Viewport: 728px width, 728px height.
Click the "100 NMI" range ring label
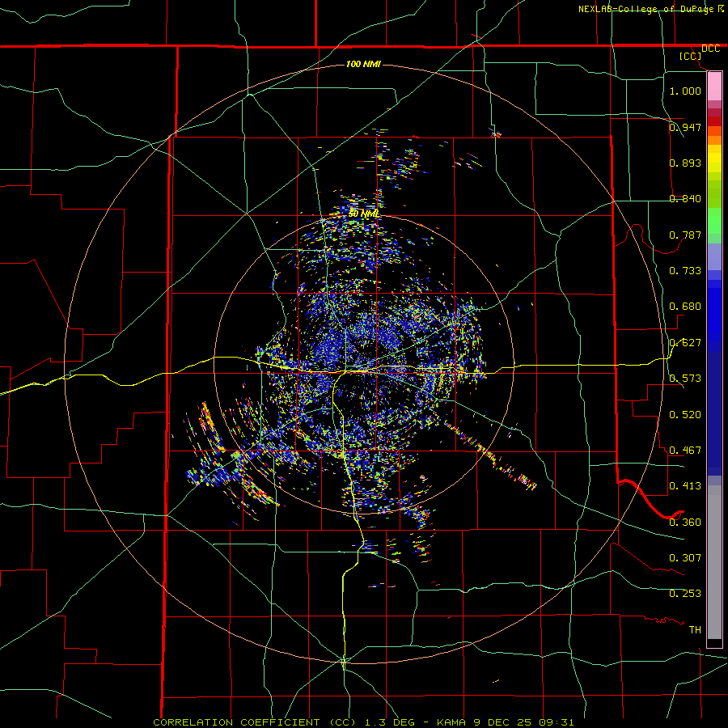[x=363, y=64]
